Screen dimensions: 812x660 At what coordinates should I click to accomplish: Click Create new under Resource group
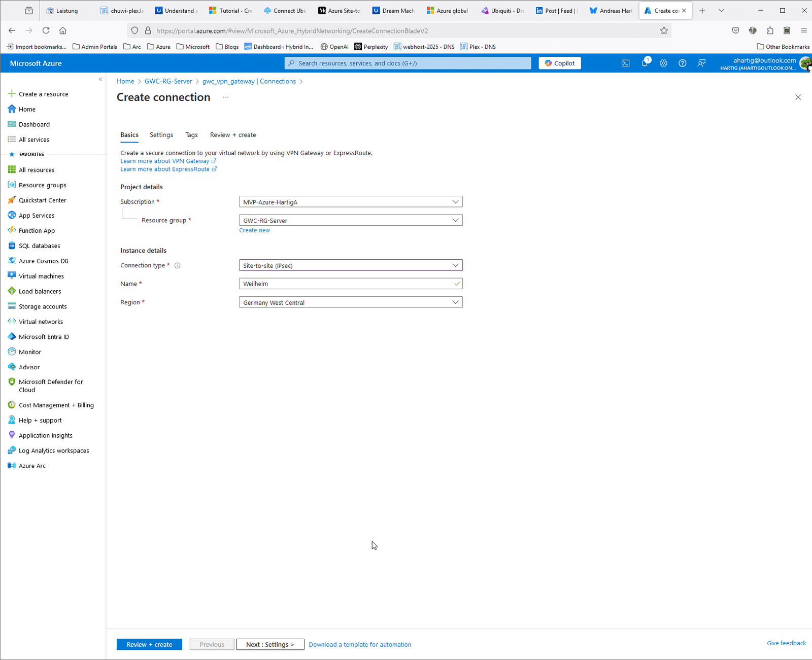pyautogui.click(x=254, y=230)
